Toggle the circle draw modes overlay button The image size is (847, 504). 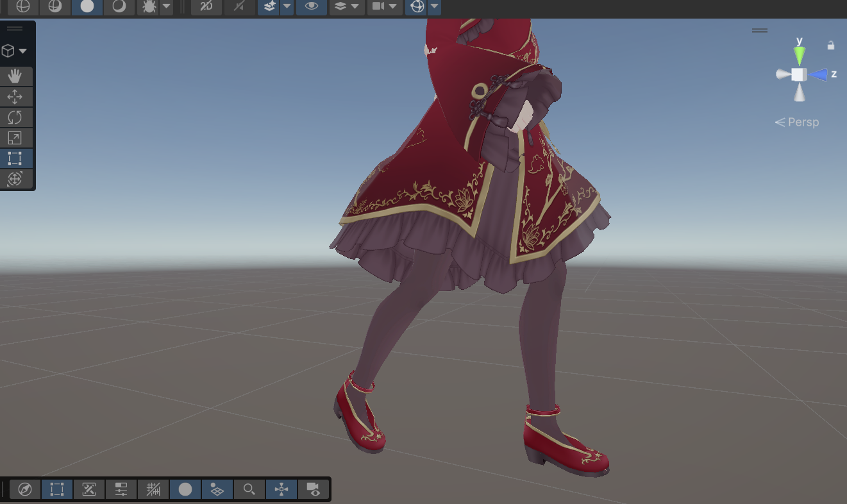point(185,490)
